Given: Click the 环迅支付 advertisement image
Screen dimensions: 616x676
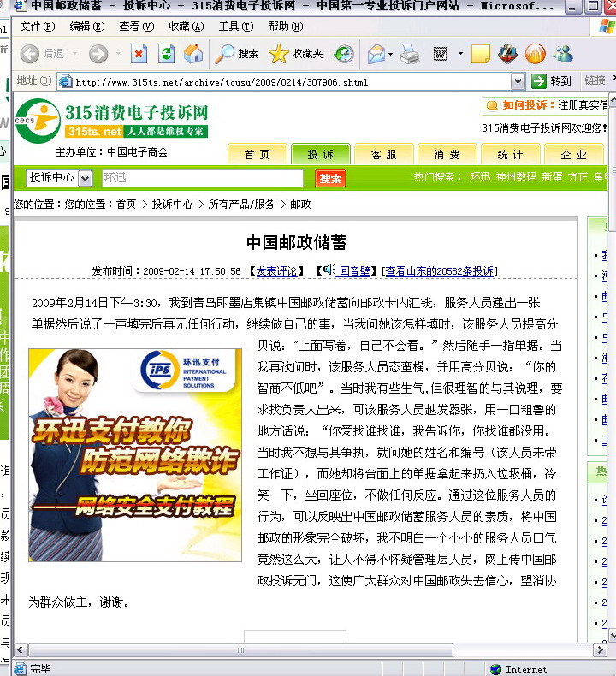Looking at the screenshot, I should click(135, 454).
